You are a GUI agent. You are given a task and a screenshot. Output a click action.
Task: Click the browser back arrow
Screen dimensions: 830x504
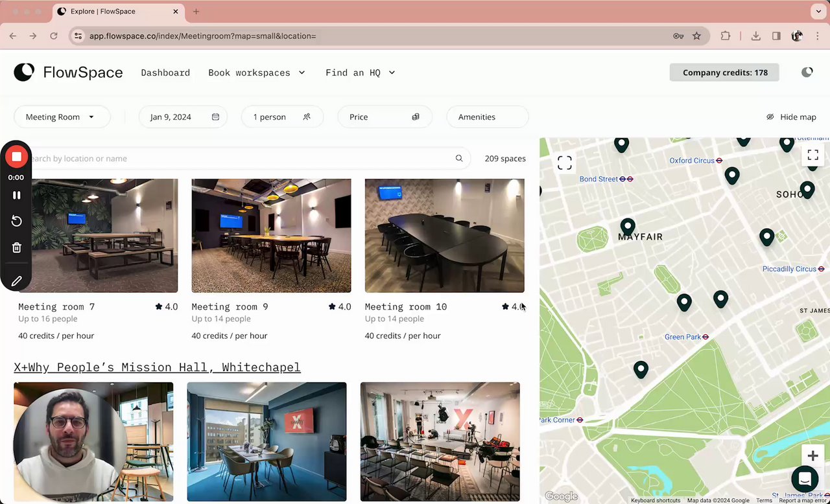(13, 36)
